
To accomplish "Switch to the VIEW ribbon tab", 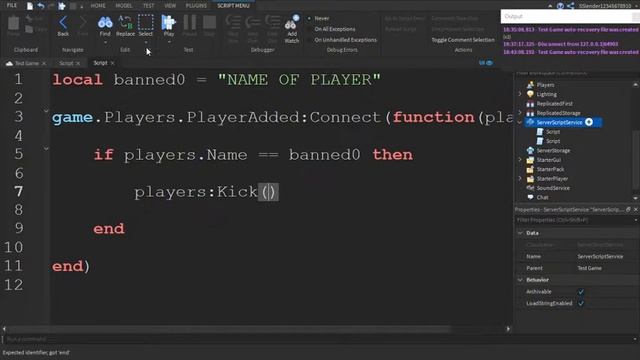I will [170, 6].
